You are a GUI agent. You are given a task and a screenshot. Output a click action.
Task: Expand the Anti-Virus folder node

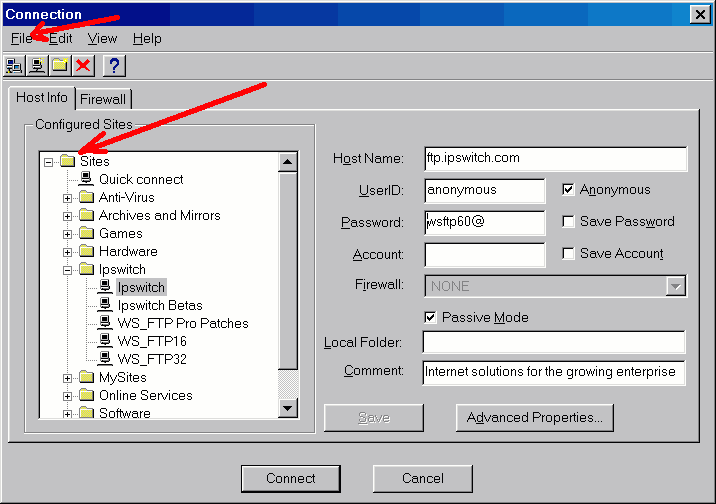[68, 198]
